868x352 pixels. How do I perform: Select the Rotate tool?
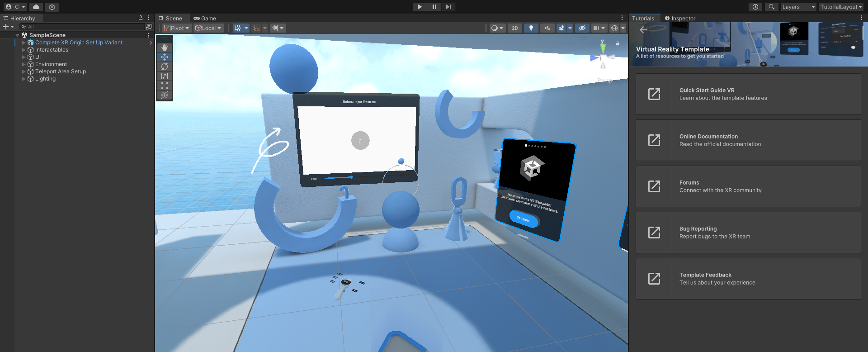point(165,67)
